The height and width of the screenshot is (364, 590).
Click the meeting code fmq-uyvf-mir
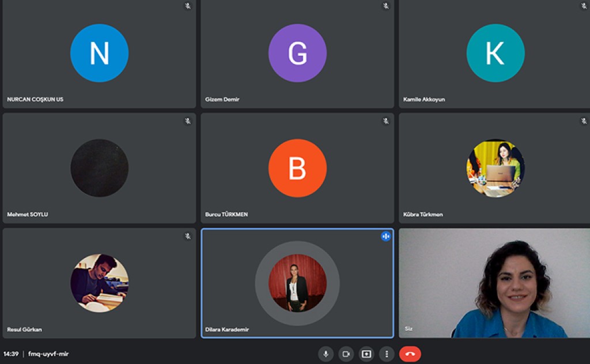(x=48, y=354)
